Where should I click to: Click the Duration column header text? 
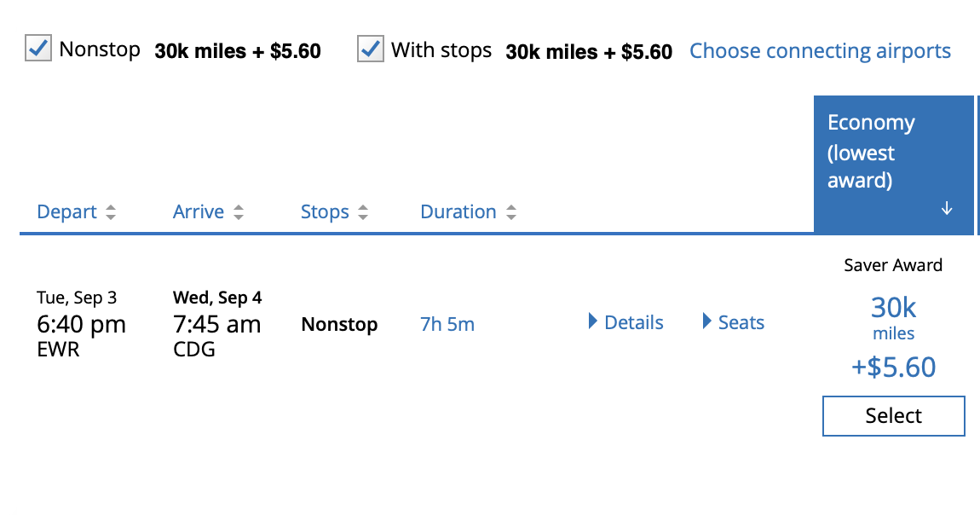click(458, 212)
